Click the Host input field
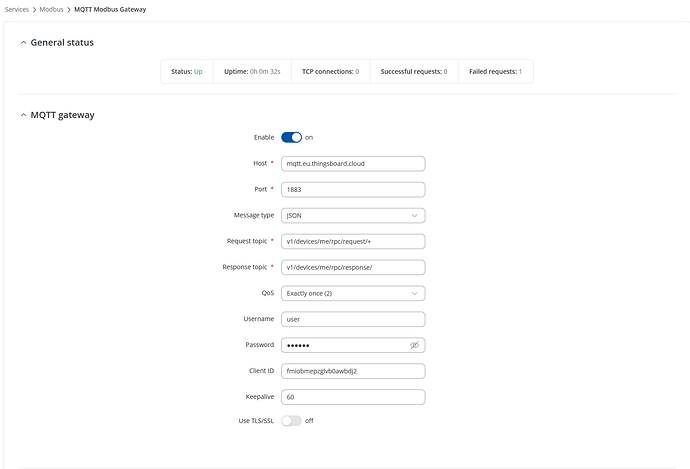Image resolution: width=690 pixels, height=469 pixels. pos(353,163)
